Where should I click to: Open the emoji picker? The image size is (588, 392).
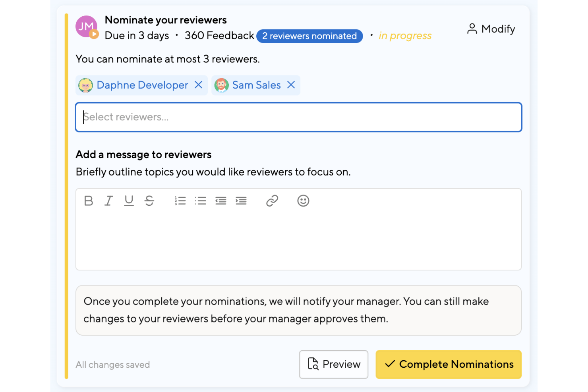click(303, 201)
